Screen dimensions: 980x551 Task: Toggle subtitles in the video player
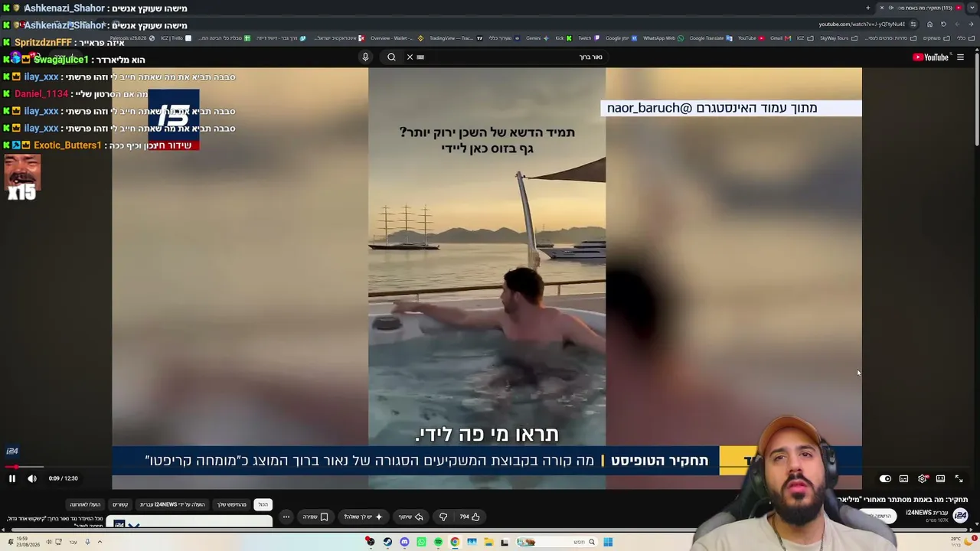903,478
